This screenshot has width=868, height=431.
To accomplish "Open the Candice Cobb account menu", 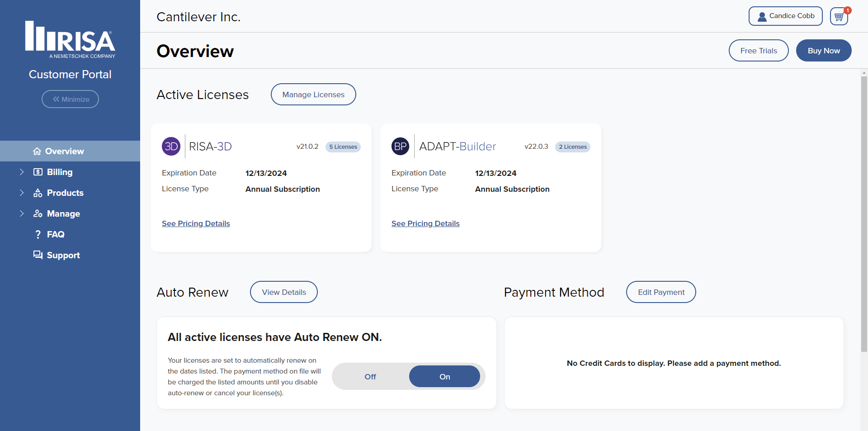I will tap(785, 16).
